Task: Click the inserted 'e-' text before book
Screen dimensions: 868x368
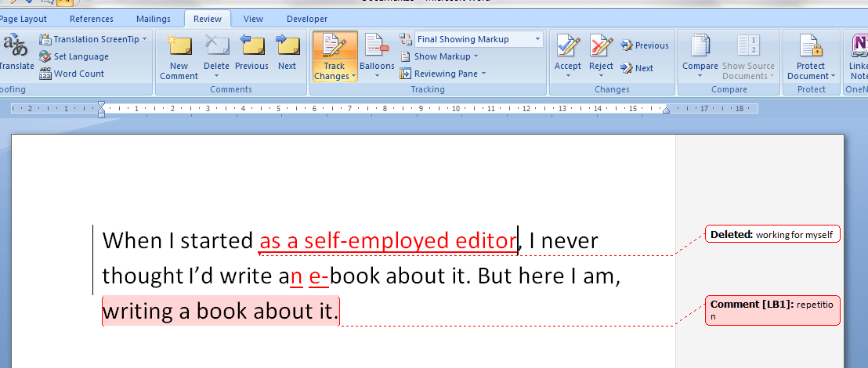Action: 319,276
